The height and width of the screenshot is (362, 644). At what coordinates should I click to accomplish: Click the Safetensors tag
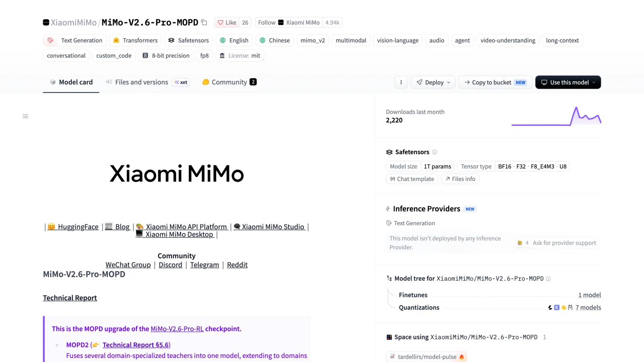pos(189,40)
